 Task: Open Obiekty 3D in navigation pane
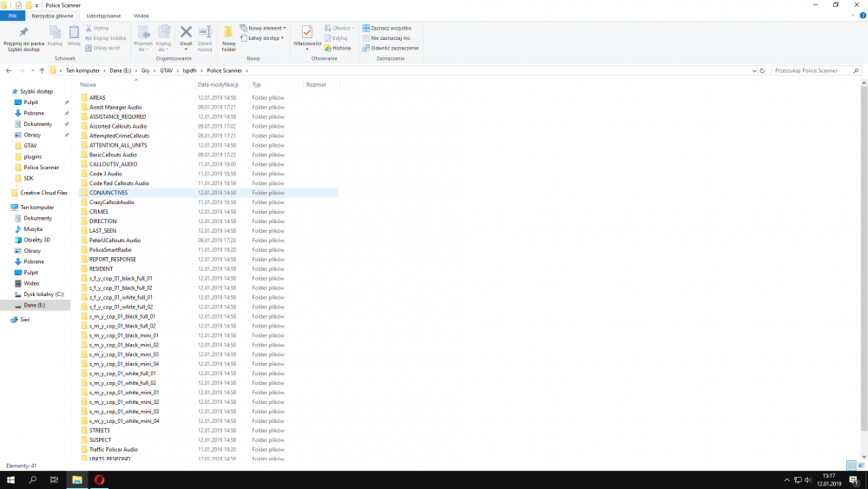[36, 240]
